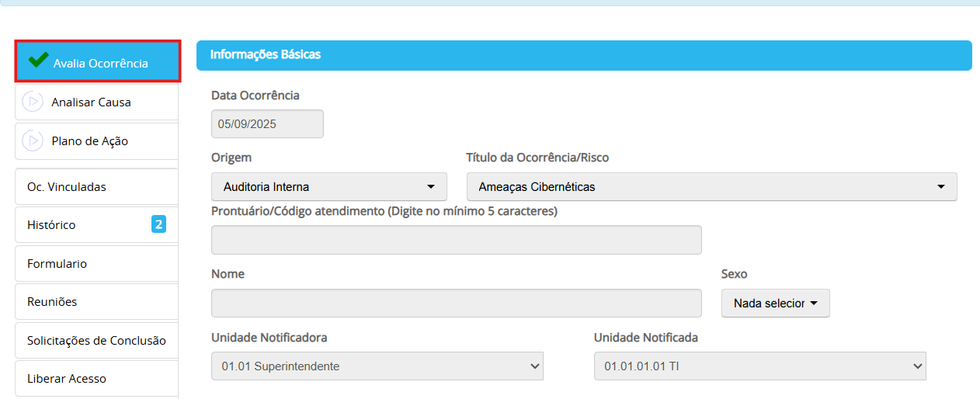Expand the Origem dropdown showing Auditoria Interna

(328, 187)
